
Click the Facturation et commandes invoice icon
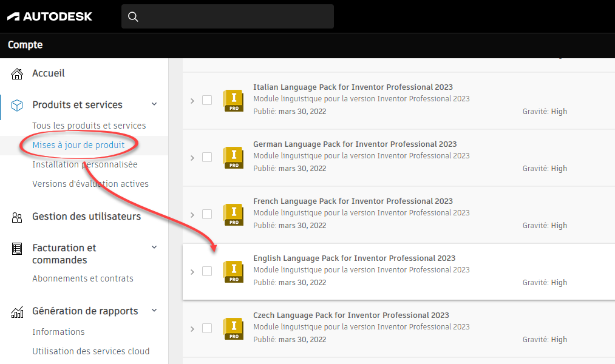(x=17, y=249)
